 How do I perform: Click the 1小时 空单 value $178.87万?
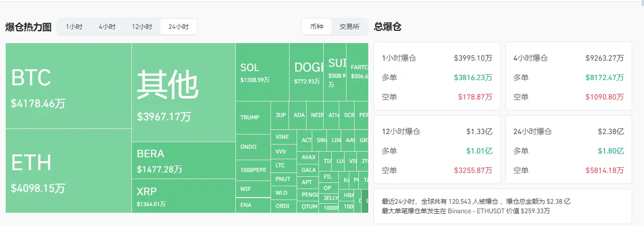475,97
